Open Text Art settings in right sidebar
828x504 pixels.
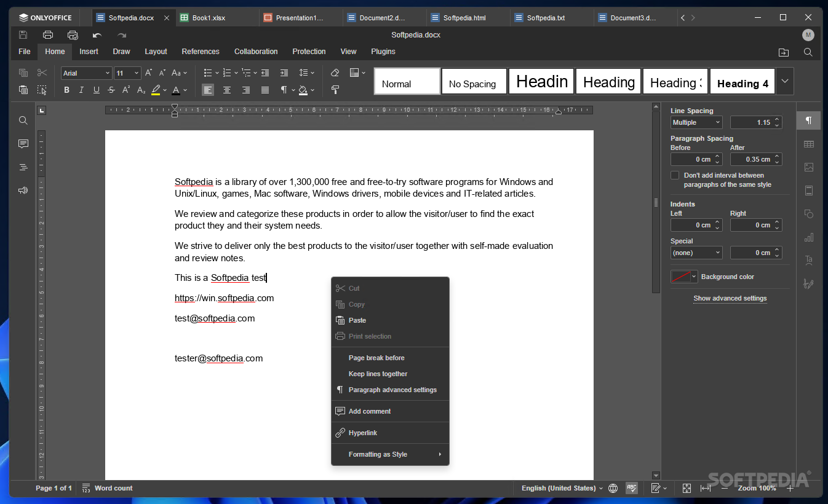click(x=809, y=261)
